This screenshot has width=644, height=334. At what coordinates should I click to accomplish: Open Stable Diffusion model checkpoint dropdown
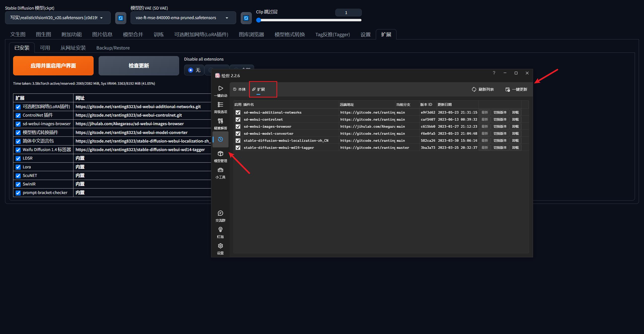[58, 18]
